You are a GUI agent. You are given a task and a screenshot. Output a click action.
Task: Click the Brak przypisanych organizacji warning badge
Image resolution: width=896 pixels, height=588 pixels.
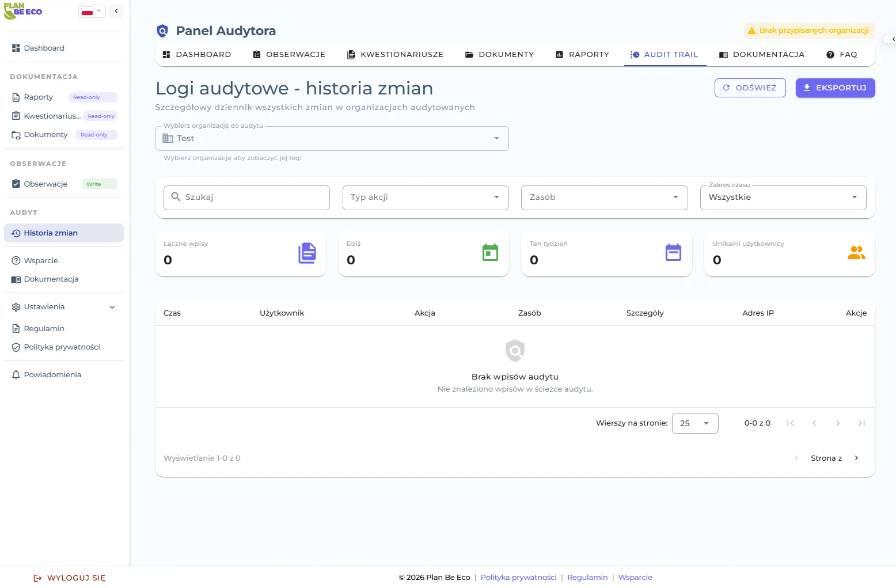click(x=808, y=31)
